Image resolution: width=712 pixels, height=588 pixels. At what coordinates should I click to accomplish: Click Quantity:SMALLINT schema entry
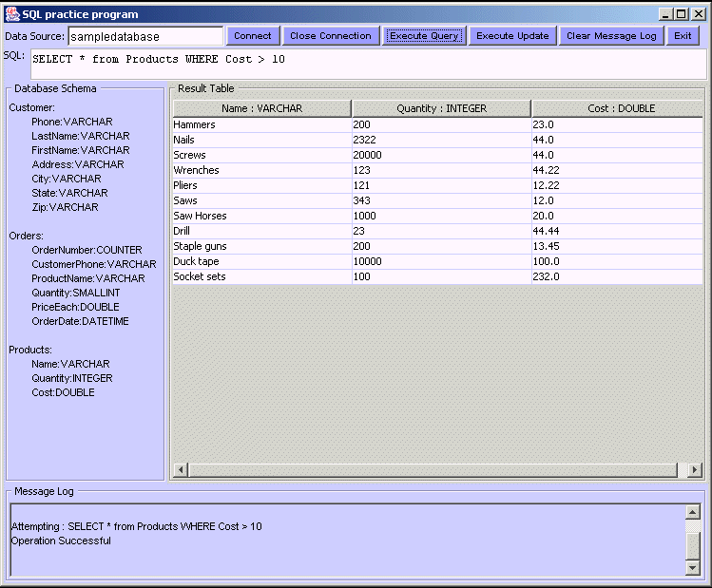pos(76,293)
